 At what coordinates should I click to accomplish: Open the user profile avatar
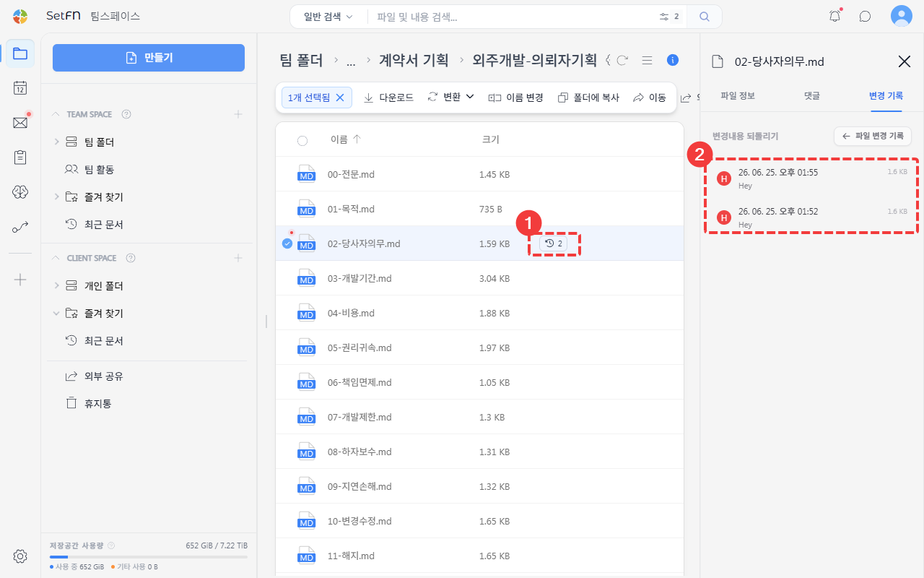(902, 16)
